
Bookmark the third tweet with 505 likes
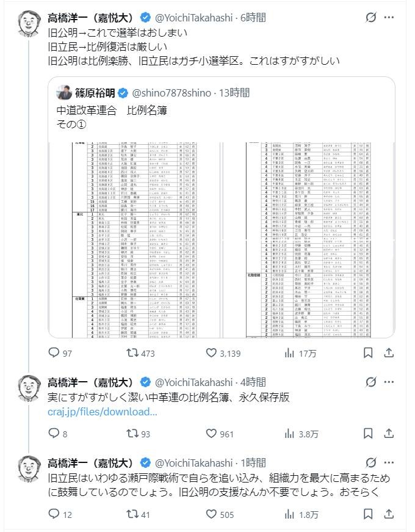[x=368, y=514]
